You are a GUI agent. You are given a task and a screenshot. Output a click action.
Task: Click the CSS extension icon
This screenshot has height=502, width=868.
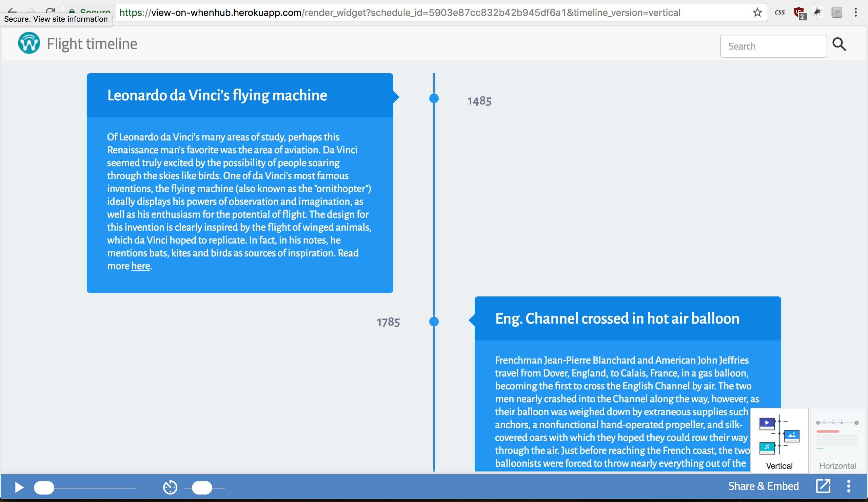(x=780, y=13)
